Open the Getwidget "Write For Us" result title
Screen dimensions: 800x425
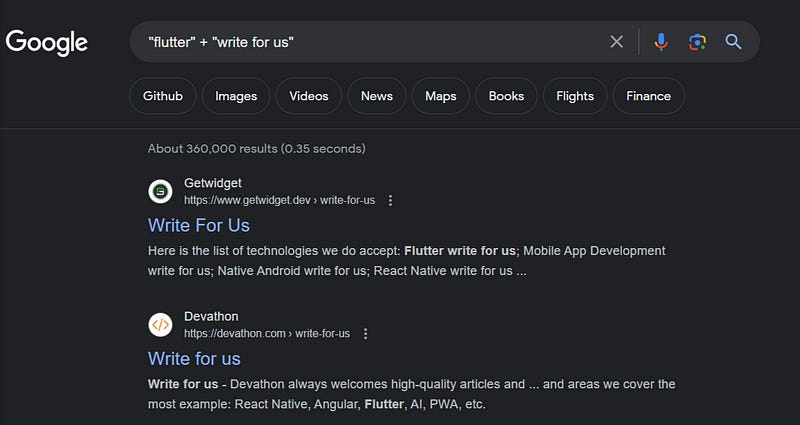[199, 226]
